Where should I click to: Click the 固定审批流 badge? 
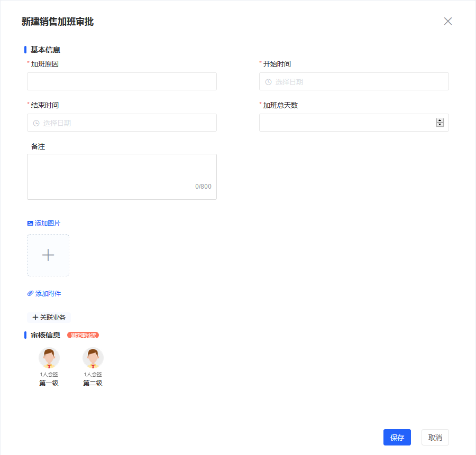(83, 335)
